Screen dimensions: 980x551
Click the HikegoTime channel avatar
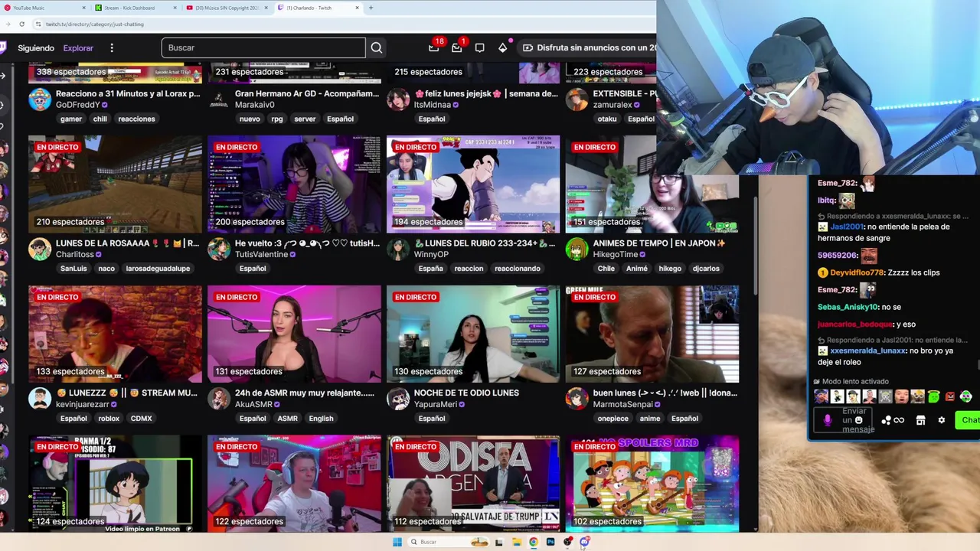577,248
